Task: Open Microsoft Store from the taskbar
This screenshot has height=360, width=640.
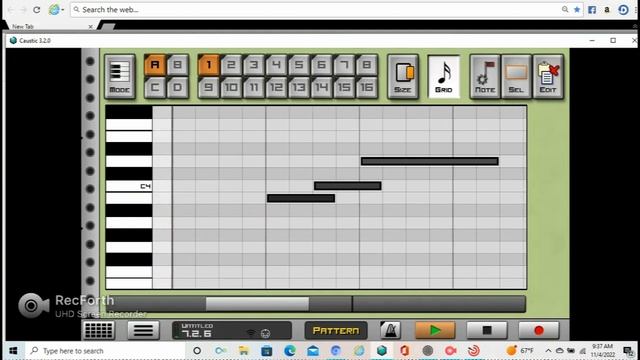Action: 267,351
